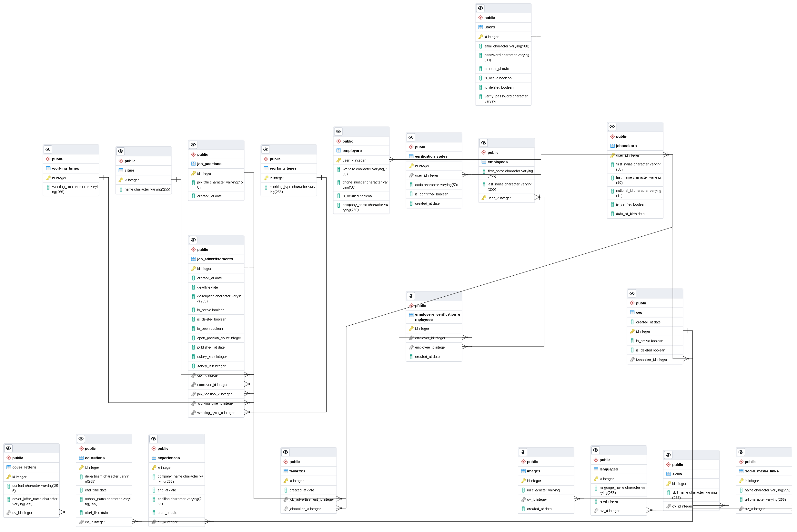
Task: Click the foreign key icon on favorites jobseeker_id
Action: [x=286, y=508]
